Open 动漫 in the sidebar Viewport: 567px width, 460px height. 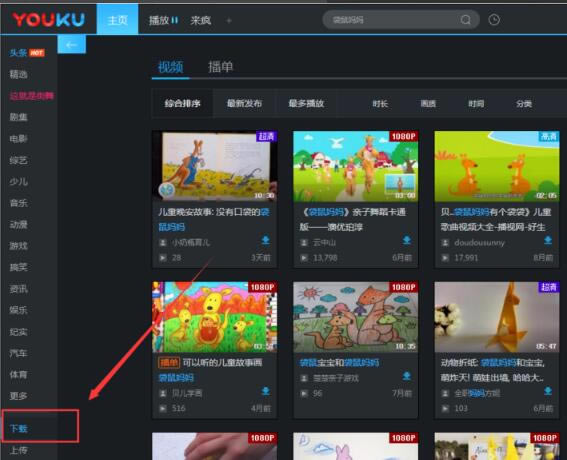pyautogui.click(x=18, y=225)
